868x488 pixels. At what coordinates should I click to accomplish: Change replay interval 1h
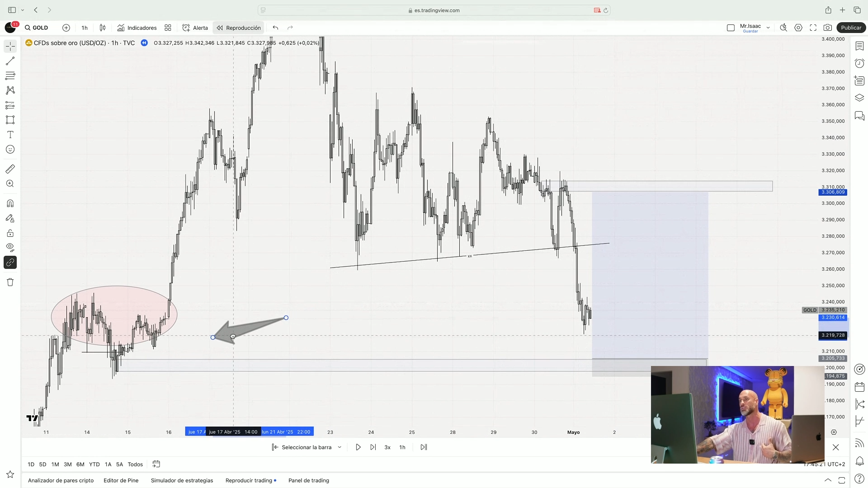tap(402, 447)
